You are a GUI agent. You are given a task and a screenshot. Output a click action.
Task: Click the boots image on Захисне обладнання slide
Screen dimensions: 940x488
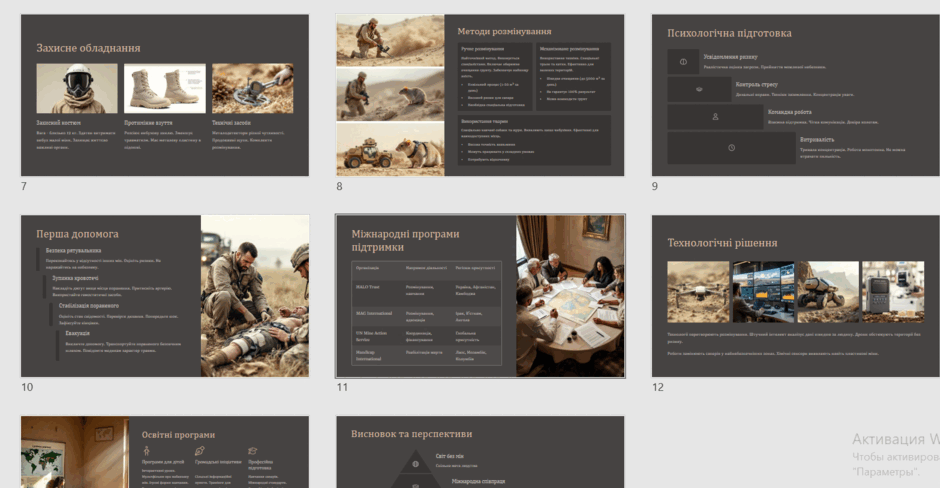click(165, 89)
